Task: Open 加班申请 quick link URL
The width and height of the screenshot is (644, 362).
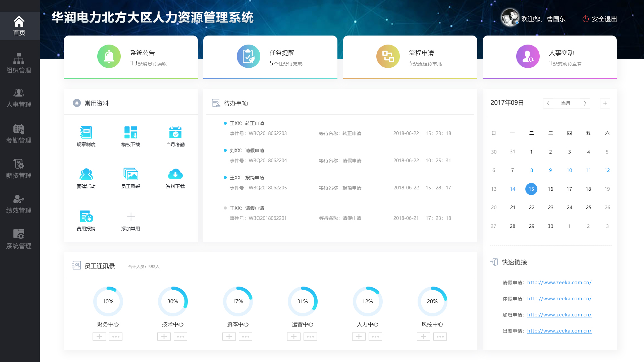Action: point(559,315)
